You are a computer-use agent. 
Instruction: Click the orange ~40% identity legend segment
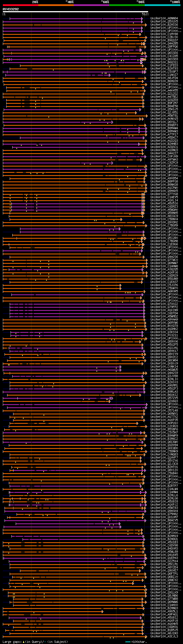pos(56,5)
